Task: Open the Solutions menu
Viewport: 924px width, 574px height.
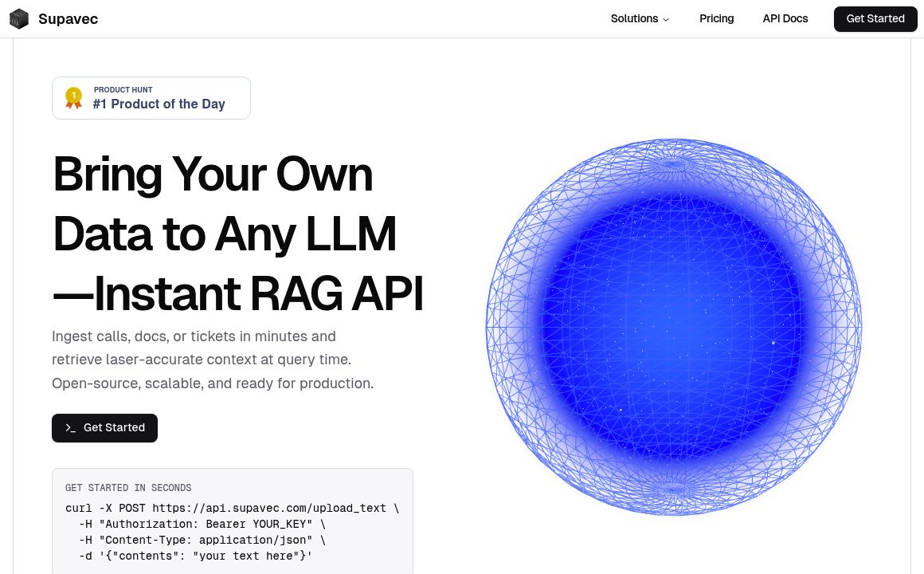Action: pyautogui.click(x=634, y=19)
